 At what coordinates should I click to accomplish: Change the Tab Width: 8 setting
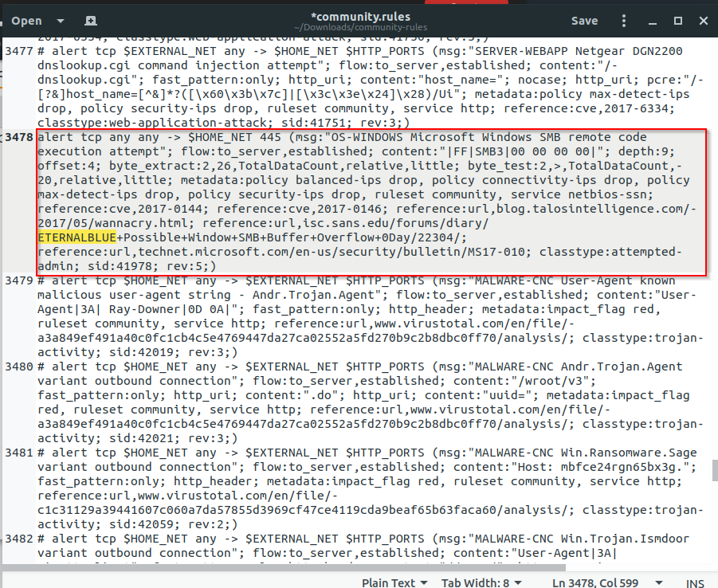[481, 582]
